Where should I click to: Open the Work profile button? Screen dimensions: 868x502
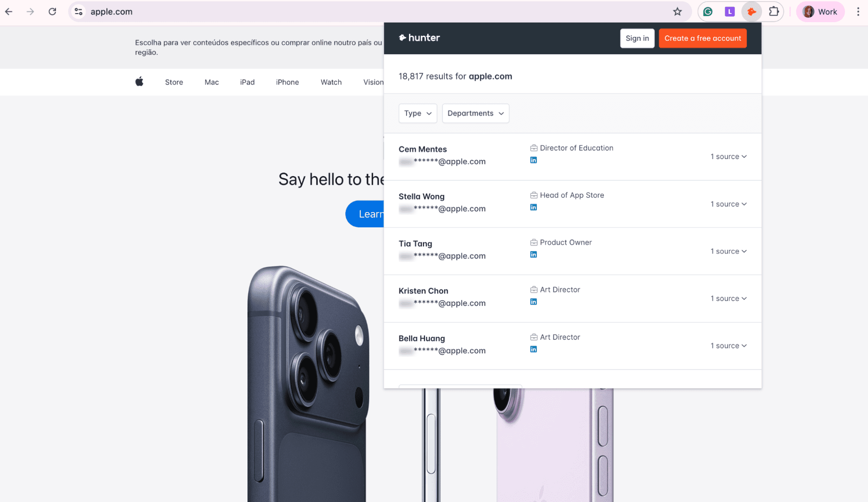820,12
